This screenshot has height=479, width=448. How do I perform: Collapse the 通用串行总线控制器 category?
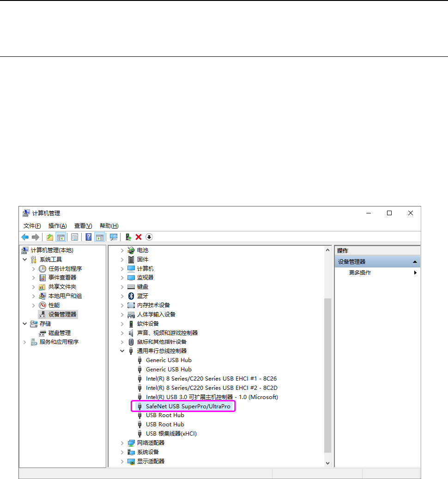tap(122, 351)
